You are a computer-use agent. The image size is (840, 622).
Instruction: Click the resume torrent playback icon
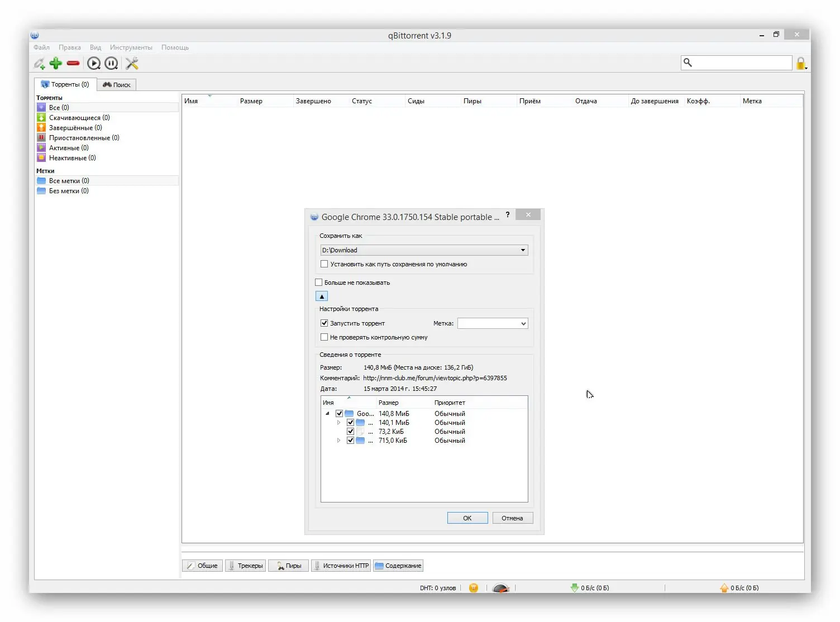(94, 63)
